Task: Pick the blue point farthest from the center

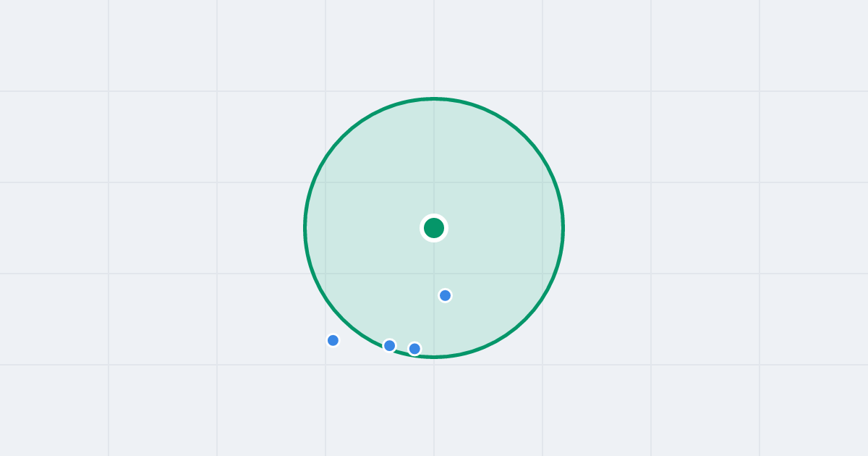Action: click(333, 340)
